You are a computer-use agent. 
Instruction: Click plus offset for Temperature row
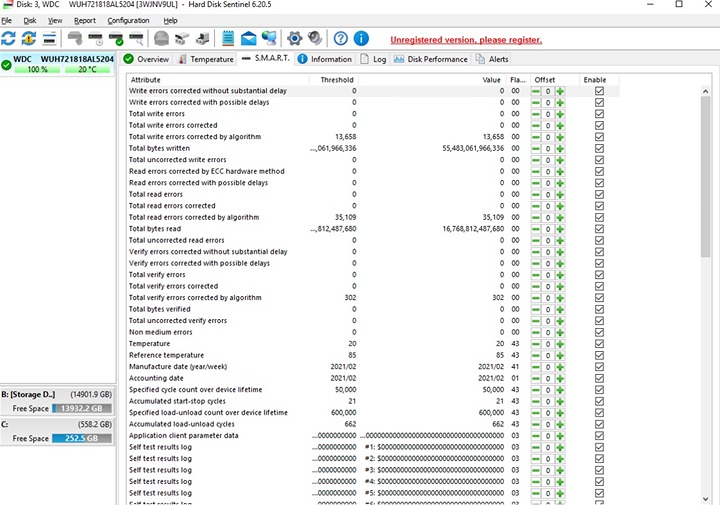(x=560, y=344)
